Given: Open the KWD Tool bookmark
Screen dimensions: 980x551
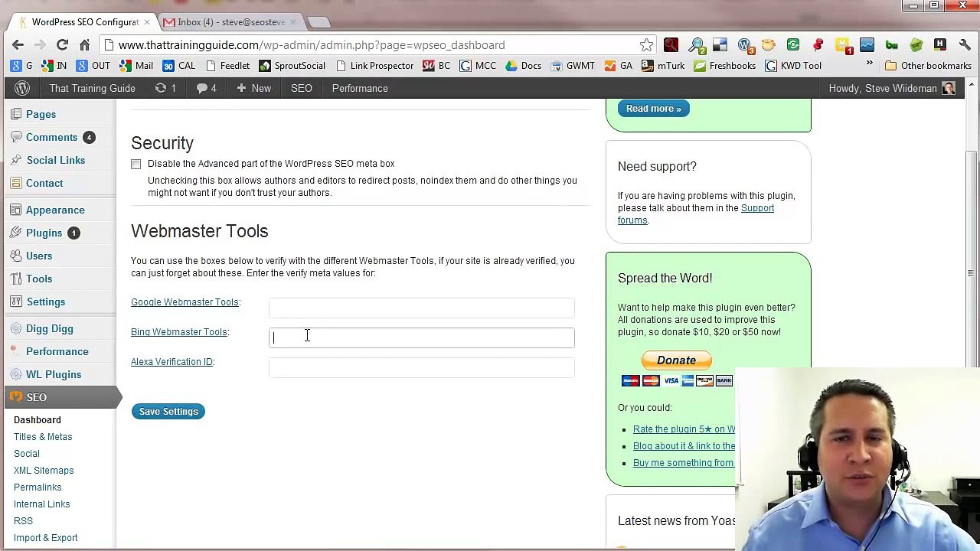Looking at the screenshot, I should tap(793, 66).
